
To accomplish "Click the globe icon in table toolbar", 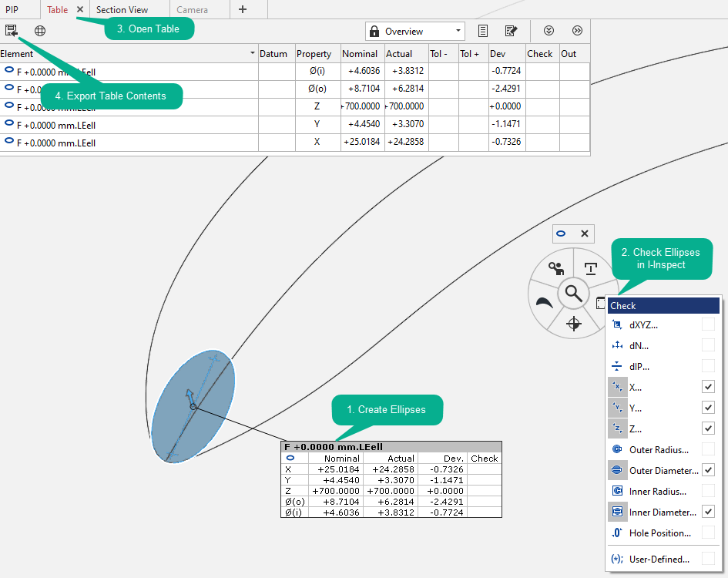I will pos(40,31).
